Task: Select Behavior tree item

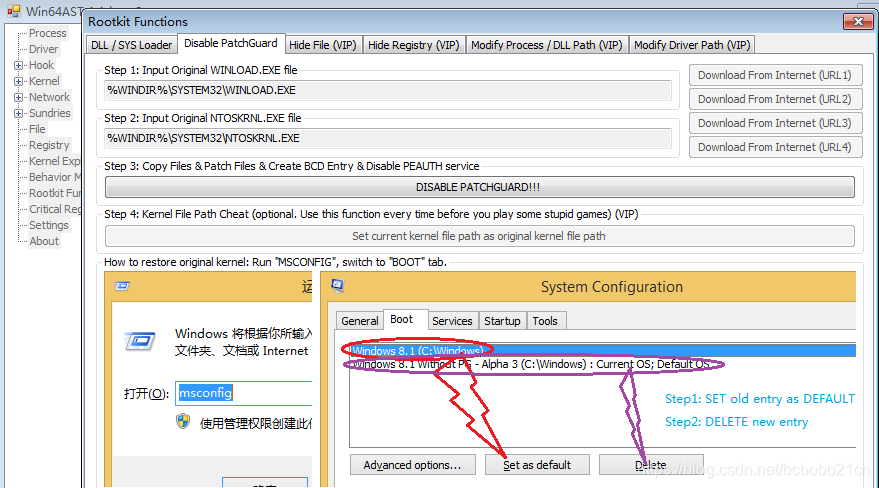Action: click(54, 177)
